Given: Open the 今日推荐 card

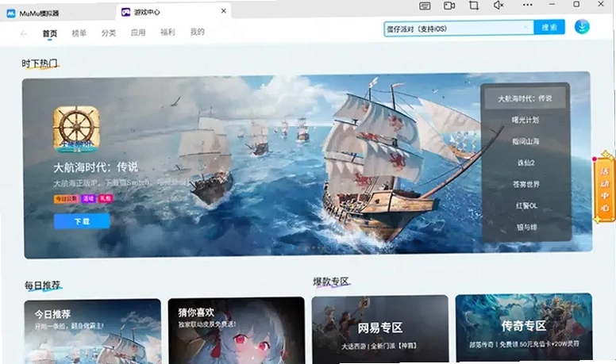Looking at the screenshot, I should point(93,331).
